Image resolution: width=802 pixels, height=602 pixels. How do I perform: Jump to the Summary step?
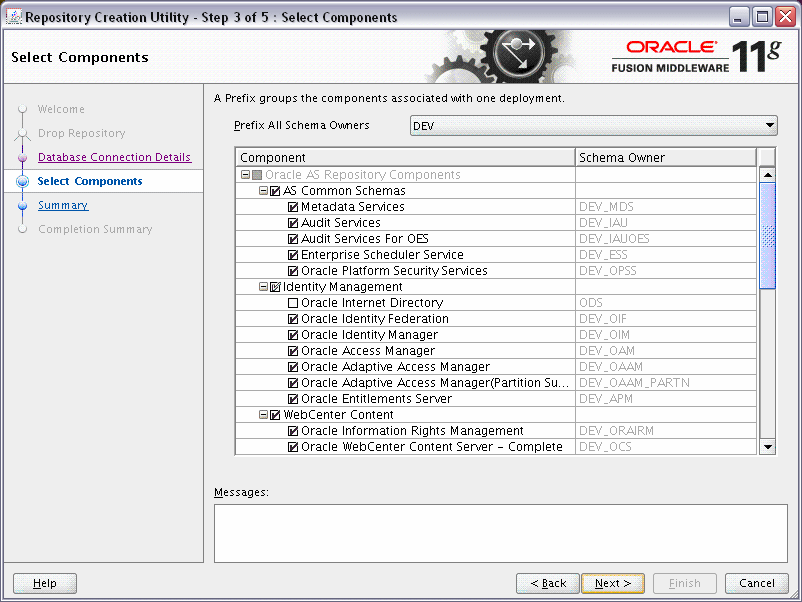click(x=62, y=205)
